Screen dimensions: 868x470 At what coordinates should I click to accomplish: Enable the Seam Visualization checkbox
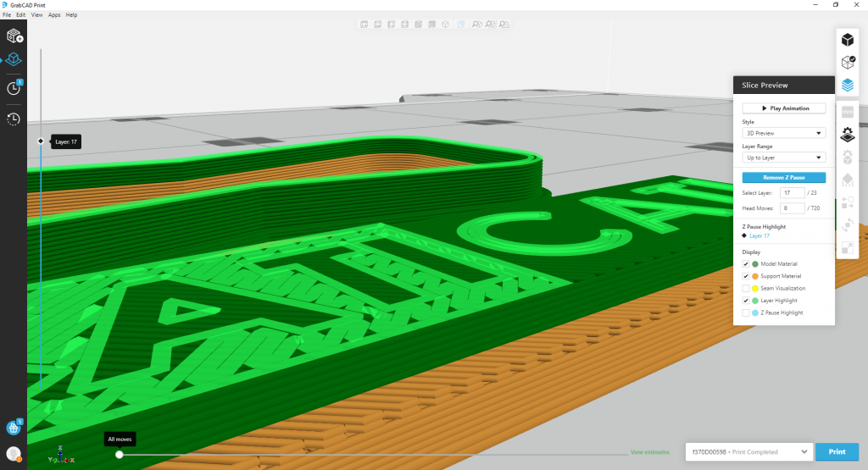coord(746,289)
